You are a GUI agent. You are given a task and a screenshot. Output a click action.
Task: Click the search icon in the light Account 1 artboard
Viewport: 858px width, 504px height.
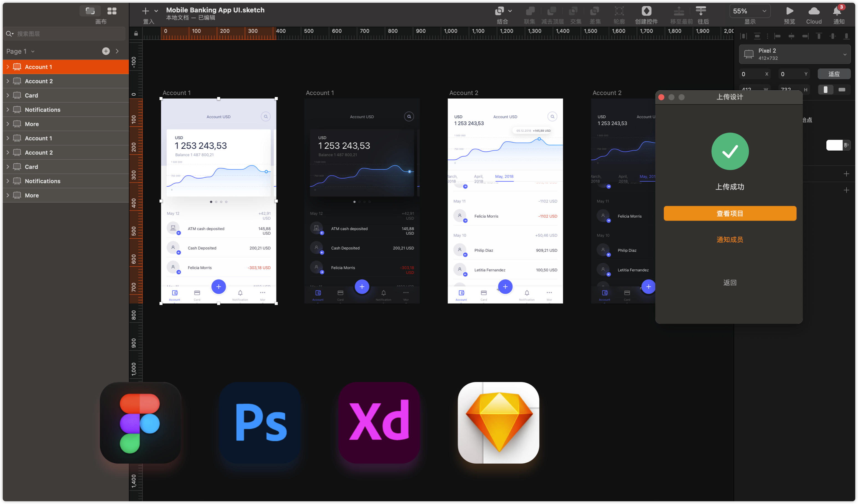coord(266,117)
